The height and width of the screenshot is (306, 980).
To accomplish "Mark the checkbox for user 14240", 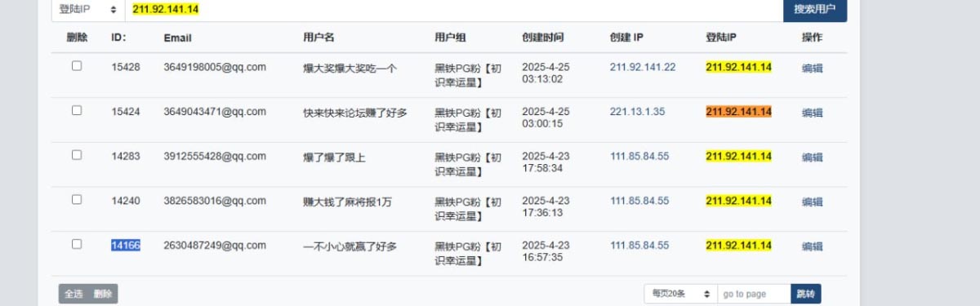I will (77, 199).
